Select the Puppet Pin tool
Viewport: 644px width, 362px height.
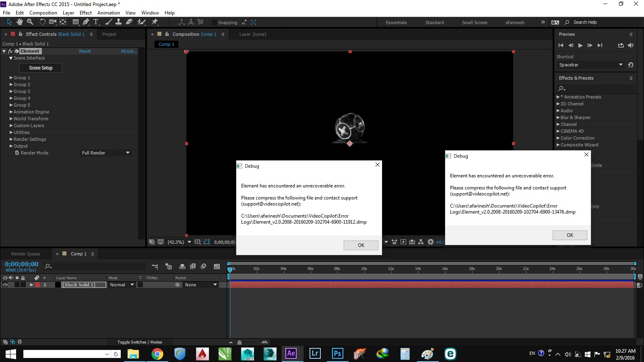pyautogui.click(x=155, y=22)
